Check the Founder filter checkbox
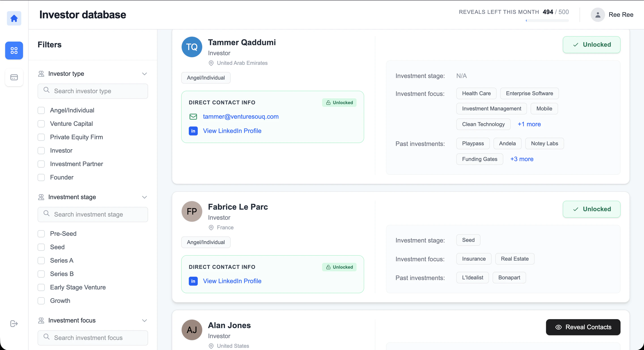Viewport: 644px width, 350px height. (x=41, y=177)
